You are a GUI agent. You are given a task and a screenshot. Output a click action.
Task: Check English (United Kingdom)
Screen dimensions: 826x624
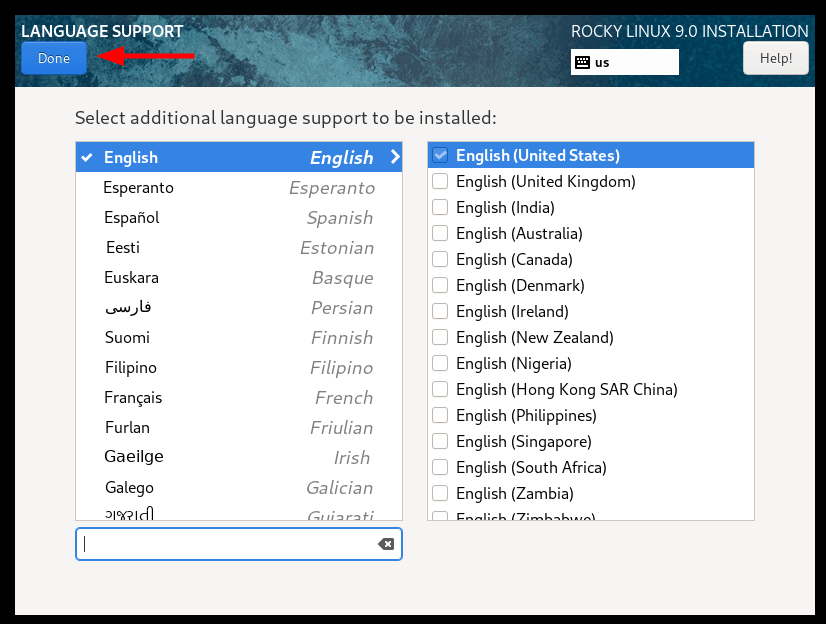tap(440, 181)
